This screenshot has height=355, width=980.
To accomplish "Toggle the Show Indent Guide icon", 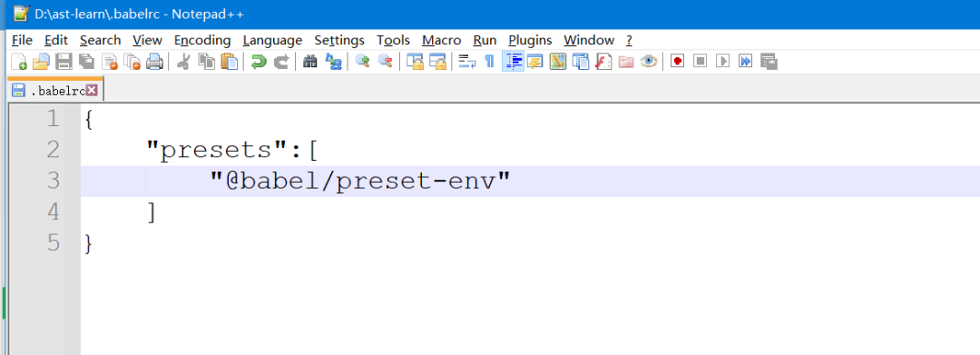I will tap(513, 61).
